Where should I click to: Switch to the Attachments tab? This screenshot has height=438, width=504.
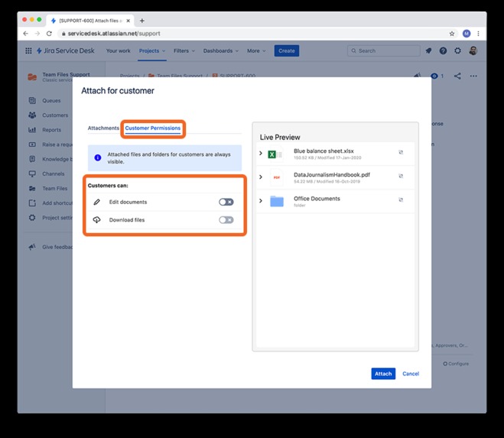pos(103,128)
